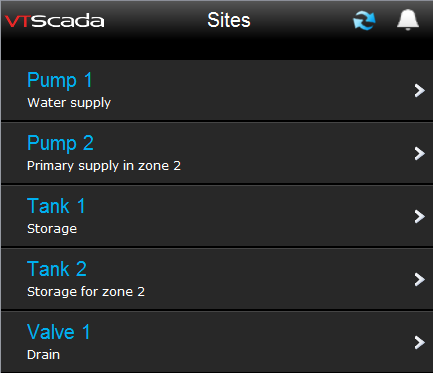Image resolution: width=433 pixels, height=373 pixels.
Task: Click the chevron arrow for Valve 1
Action: point(420,342)
